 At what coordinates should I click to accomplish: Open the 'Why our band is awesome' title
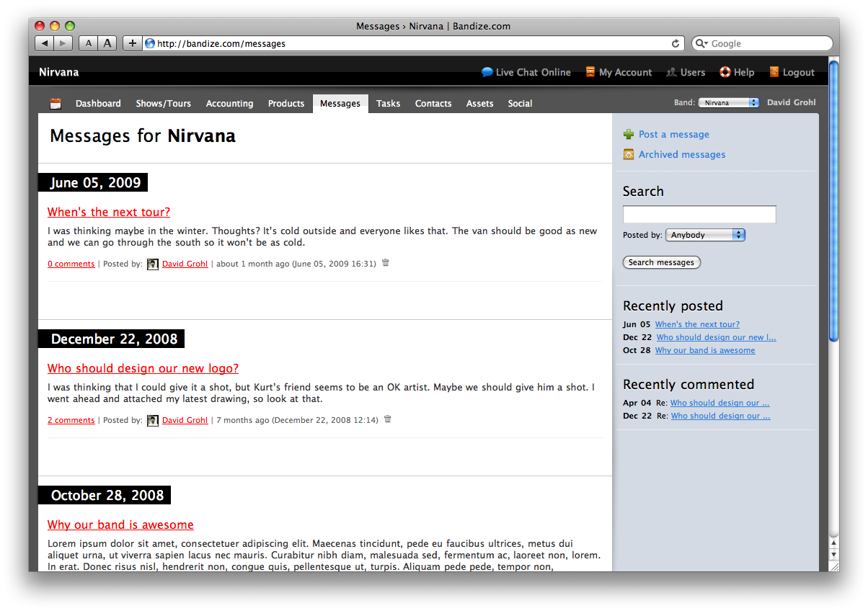120,525
